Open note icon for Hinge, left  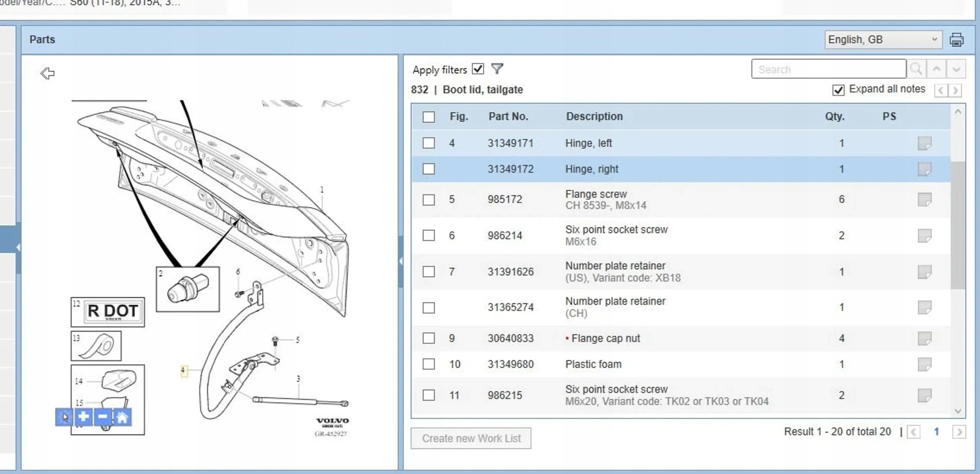(924, 143)
